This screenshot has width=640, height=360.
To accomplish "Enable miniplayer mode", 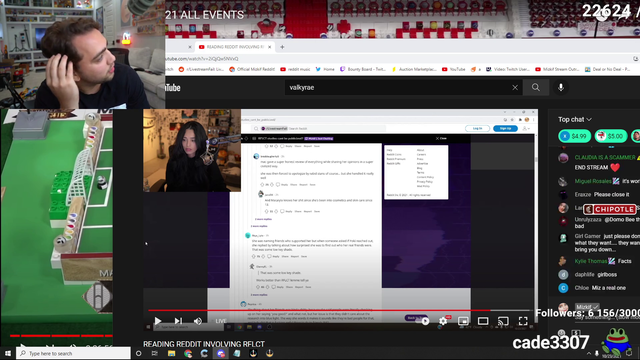I will [x=463, y=321].
